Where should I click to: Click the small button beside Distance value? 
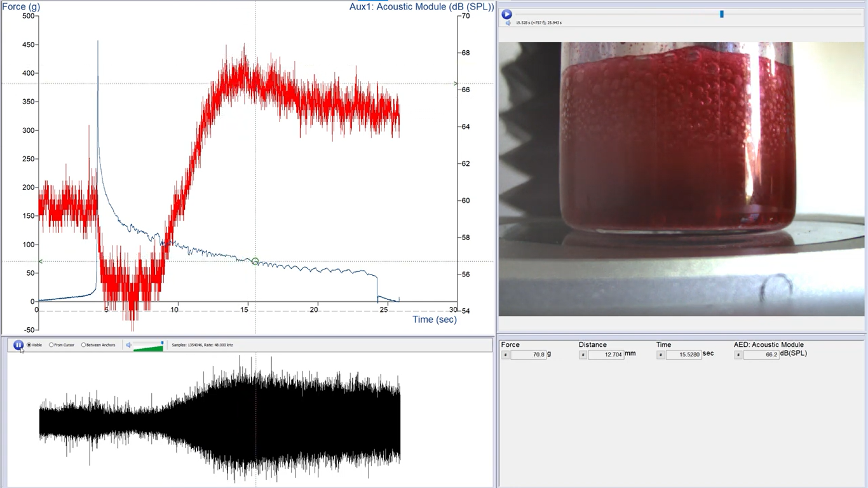pos(583,355)
